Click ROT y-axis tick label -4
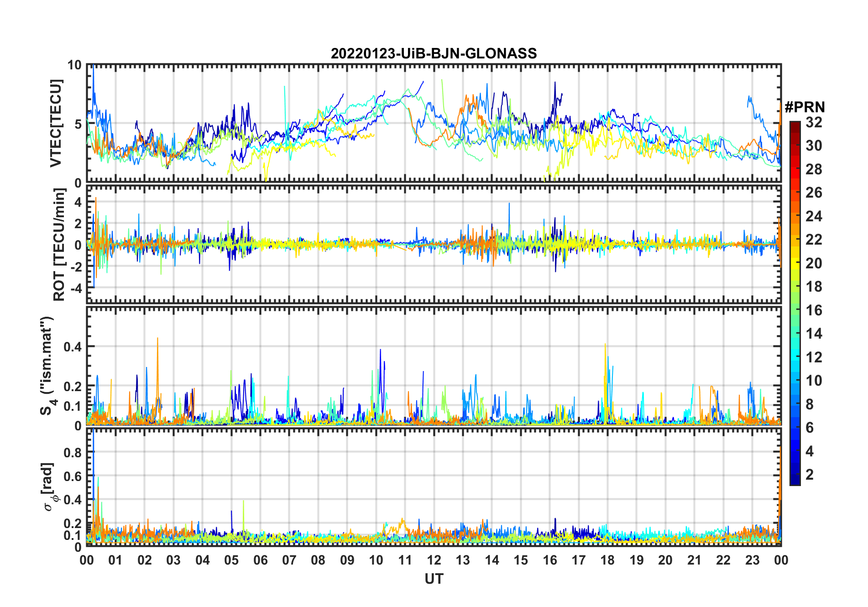Screen dimensions: 868x607 [x=76, y=288]
